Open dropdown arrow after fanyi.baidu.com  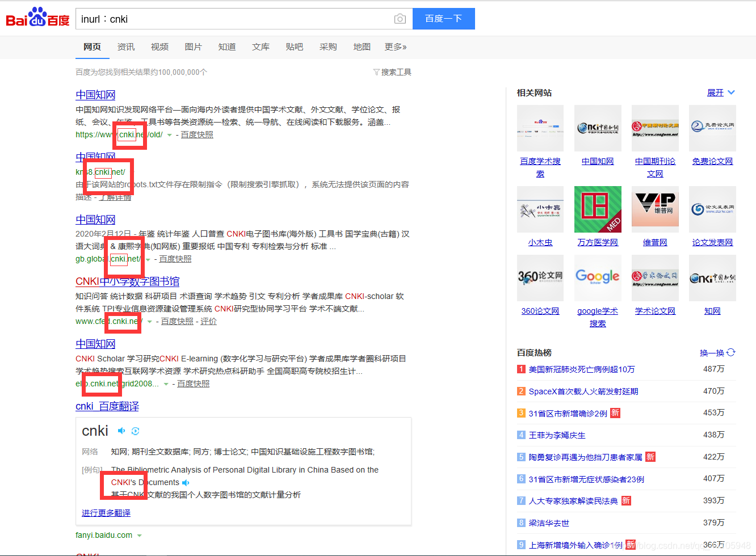[x=139, y=536]
